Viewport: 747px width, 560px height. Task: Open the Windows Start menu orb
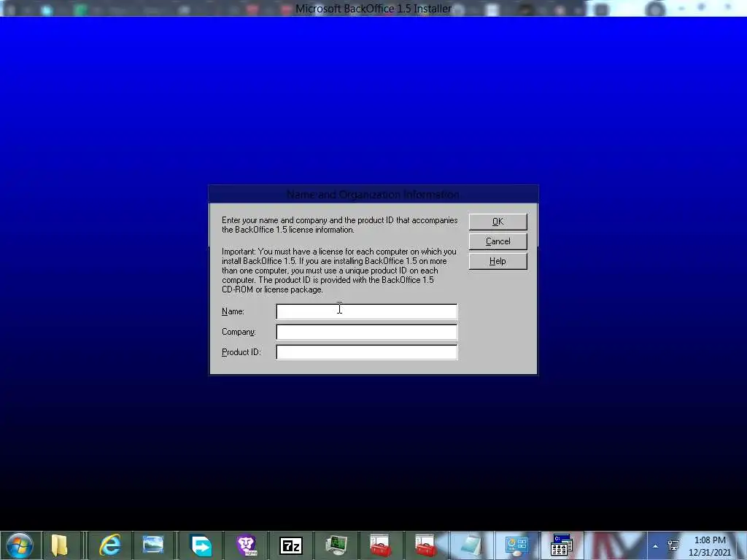pyautogui.click(x=20, y=545)
